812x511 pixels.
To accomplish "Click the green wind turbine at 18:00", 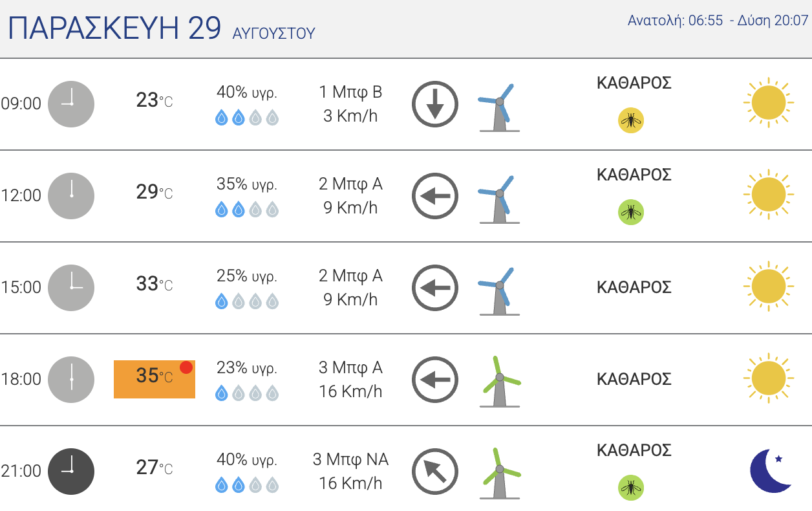I will [499, 382].
